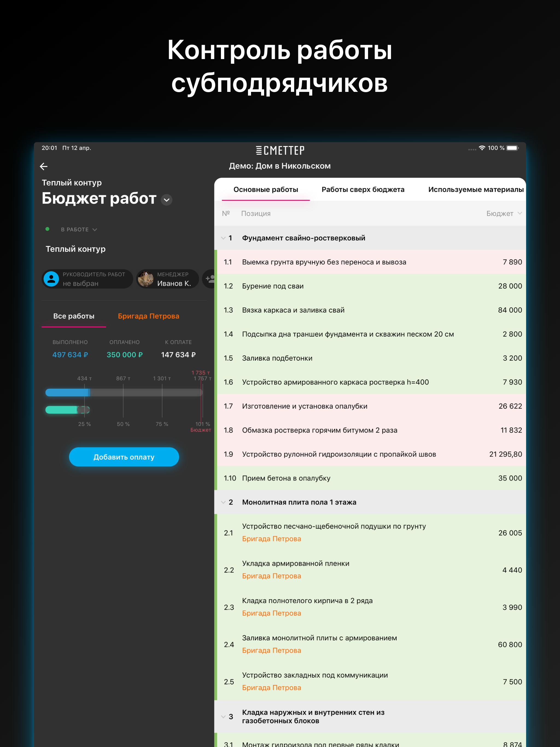This screenshot has height=747, width=560.
Task: Click the Сметтер logo at top
Action: click(280, 150)
